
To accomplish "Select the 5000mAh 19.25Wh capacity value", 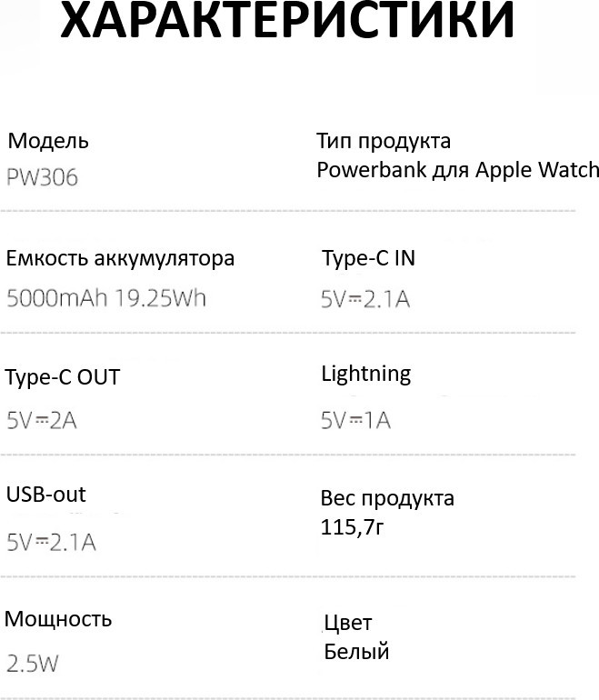I will coord(106,298).
